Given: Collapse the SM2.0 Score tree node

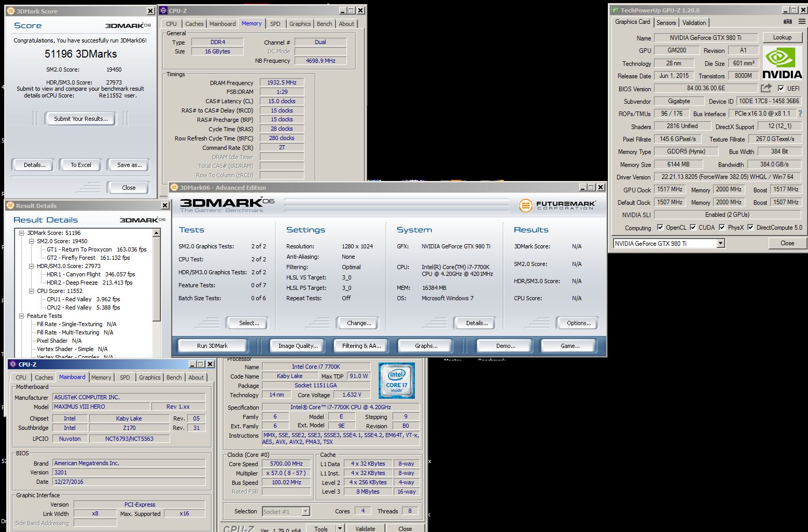Looking at the screenshot, I should [x=32, y=241].
